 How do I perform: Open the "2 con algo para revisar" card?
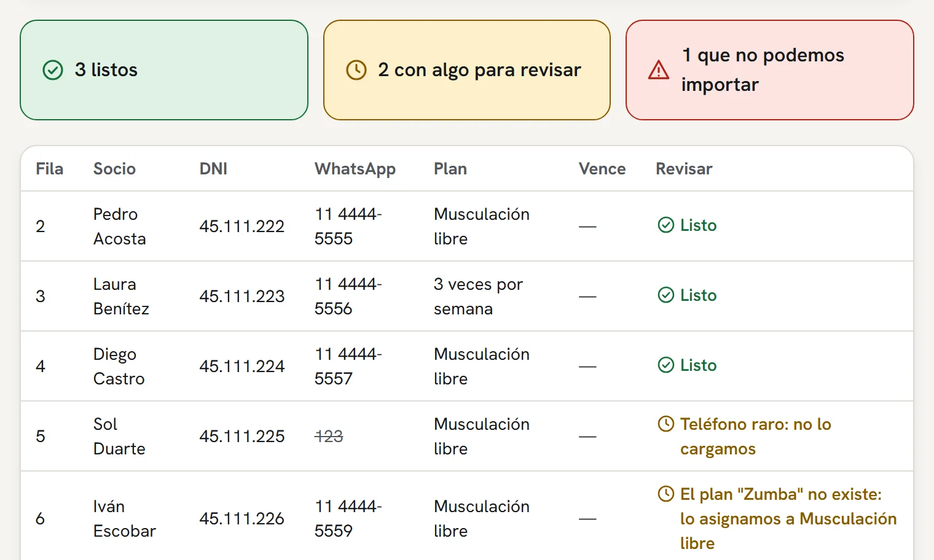tap(467, 70)
